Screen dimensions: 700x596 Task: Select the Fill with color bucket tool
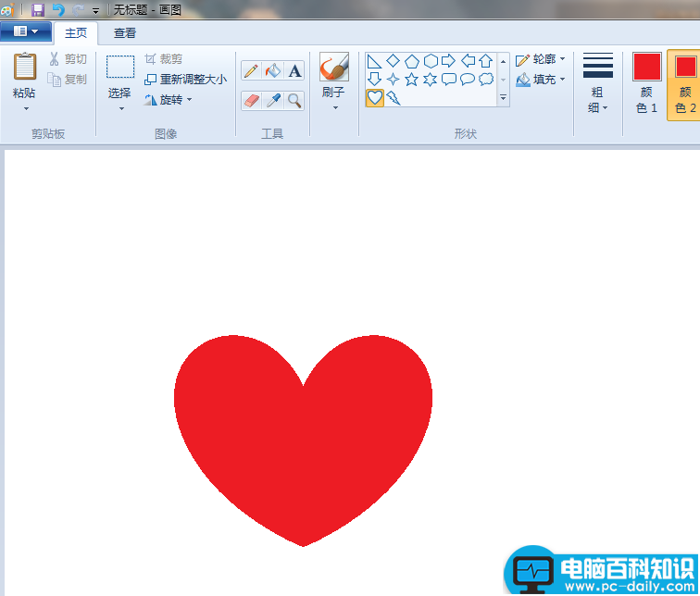click(273, 71)
